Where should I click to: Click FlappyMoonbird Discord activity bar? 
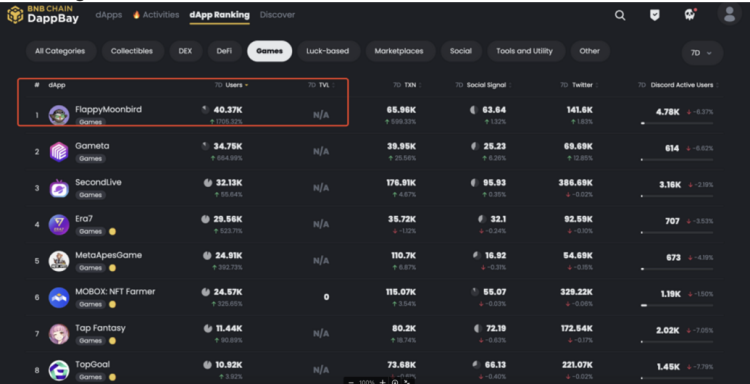pyautogui.click(x=677, y=123)
